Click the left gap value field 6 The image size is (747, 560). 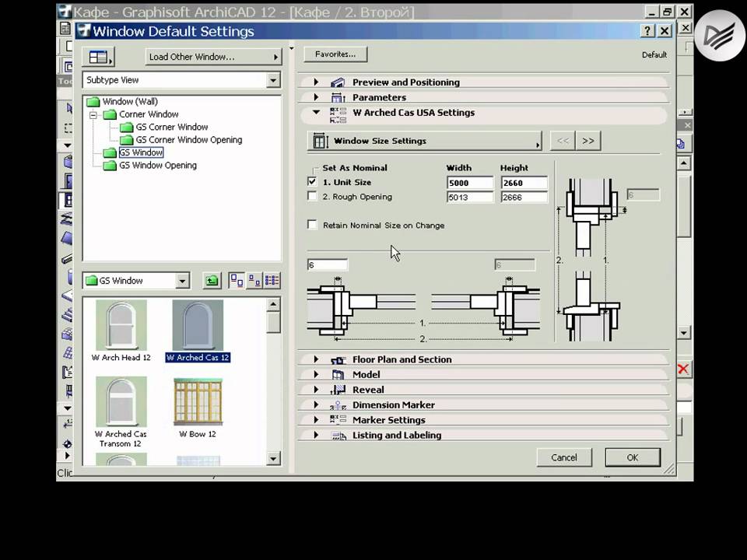[328, 264]
